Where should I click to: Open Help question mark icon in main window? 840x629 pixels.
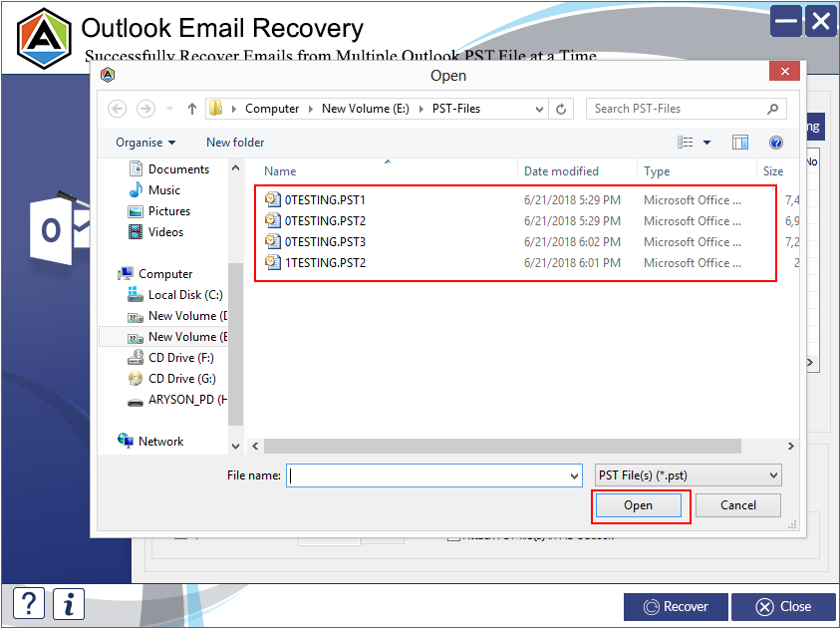(x=28, y=603)
